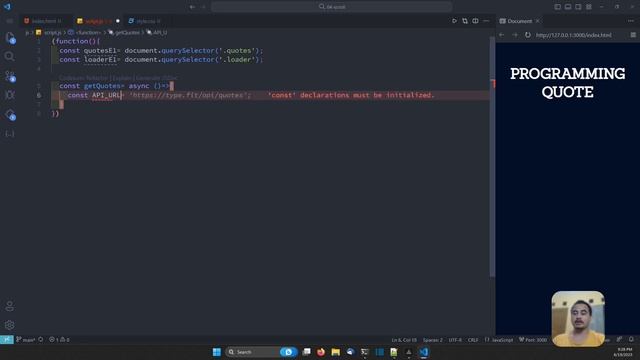Change the Spaces: 2 indentation setting
Image resolution: width=640 pixels, height=360 pixels.
point(433,340)
